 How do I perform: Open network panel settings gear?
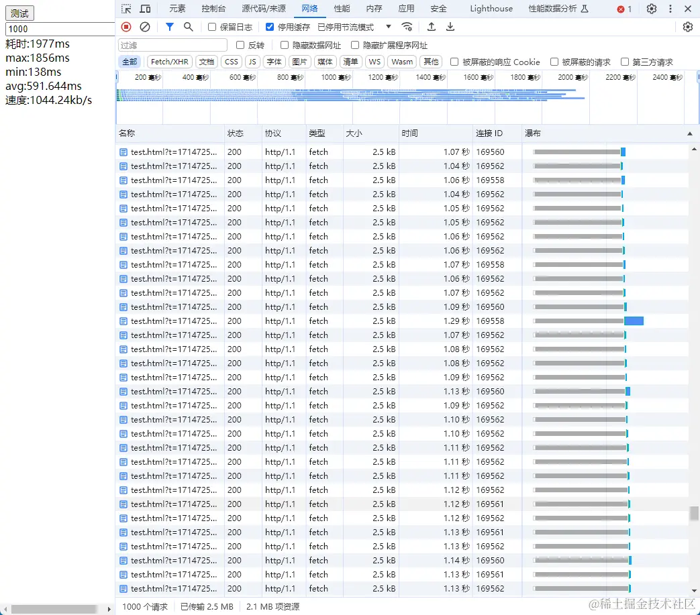pyautogui.click(x=688, y=27)
